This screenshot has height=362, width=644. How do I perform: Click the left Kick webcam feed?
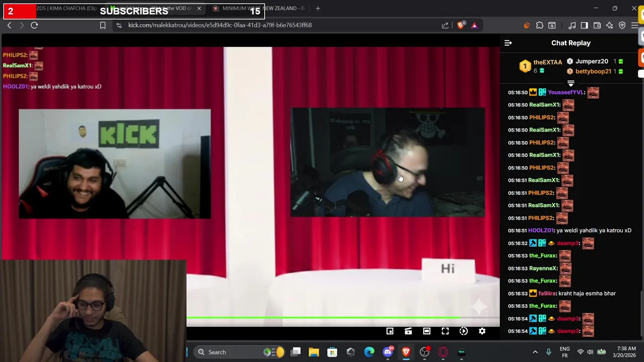[x=115, y=164]
